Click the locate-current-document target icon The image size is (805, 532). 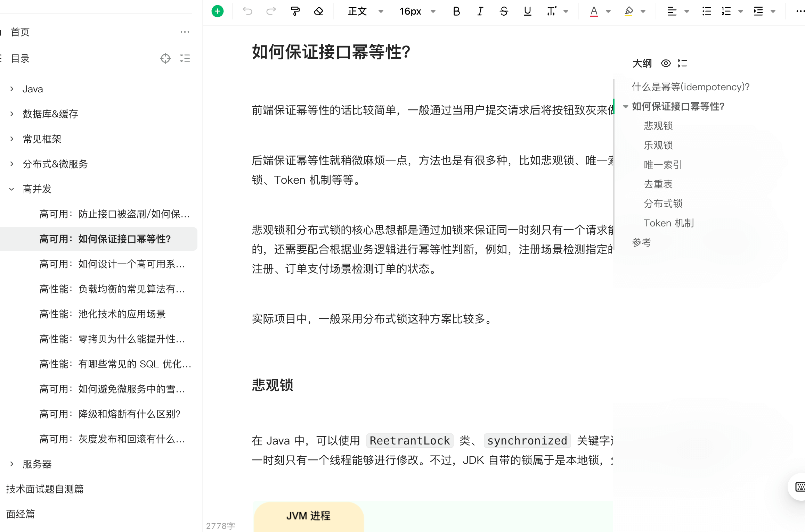(165, 58)
